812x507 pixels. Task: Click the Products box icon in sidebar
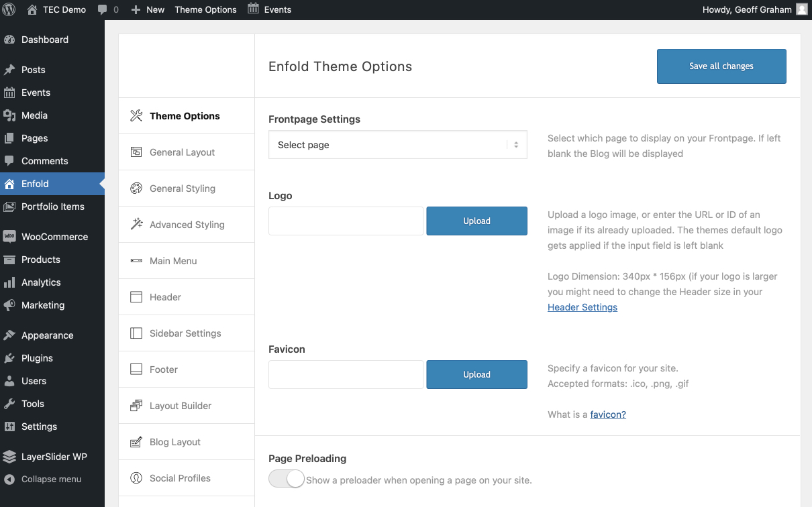click(x=9, y=260)
